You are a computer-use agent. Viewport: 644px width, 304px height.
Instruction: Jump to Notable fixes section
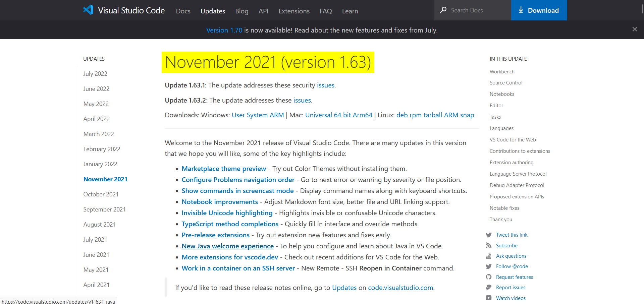[x=504, y=208]
